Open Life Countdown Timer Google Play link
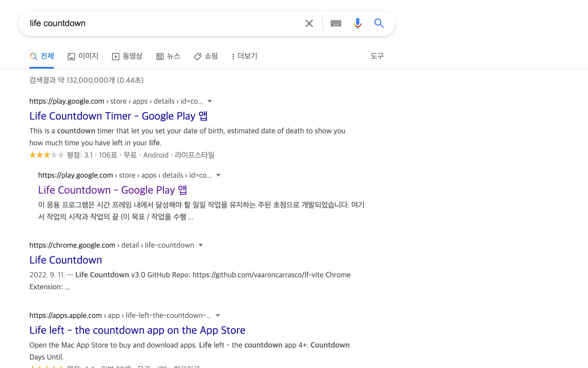588x368 pixels. click(118, 116)
